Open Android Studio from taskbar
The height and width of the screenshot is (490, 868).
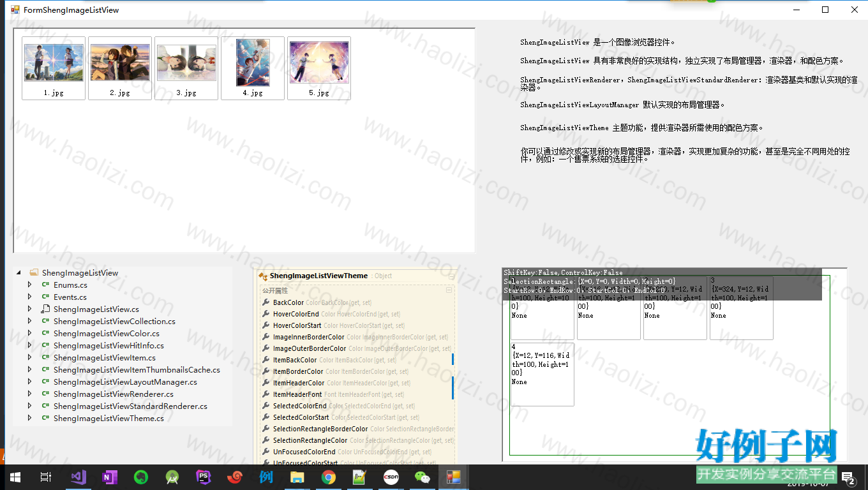[x=172, y=477]
